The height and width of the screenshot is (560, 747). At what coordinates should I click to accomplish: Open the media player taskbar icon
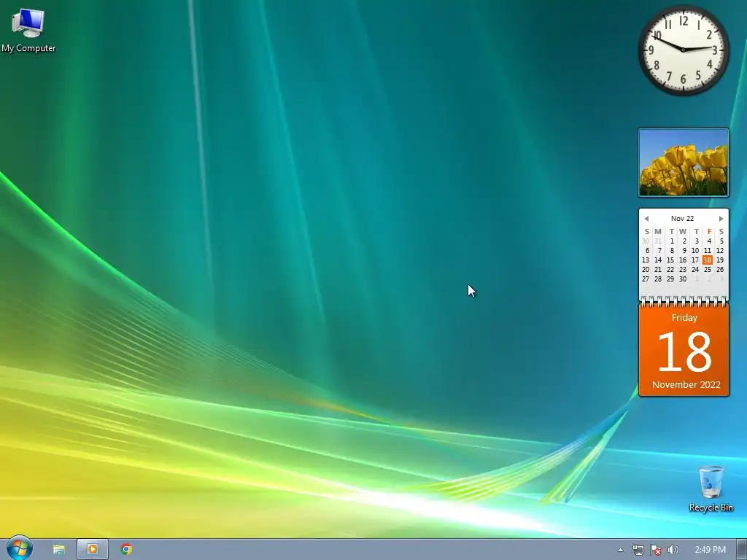point(93,550)
